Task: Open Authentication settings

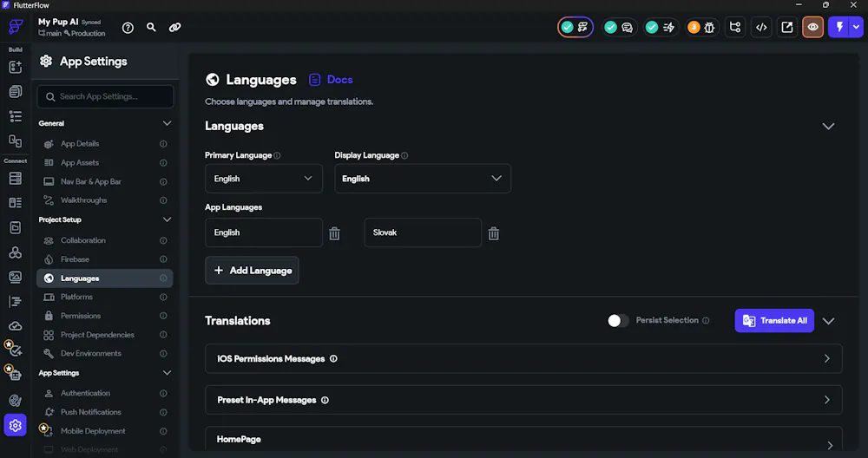Action: [105, 393]
